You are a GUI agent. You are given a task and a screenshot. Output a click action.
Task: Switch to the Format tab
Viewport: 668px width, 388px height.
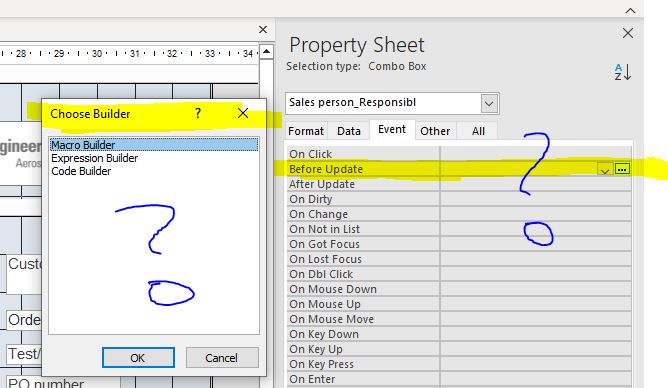pos(305,131)
